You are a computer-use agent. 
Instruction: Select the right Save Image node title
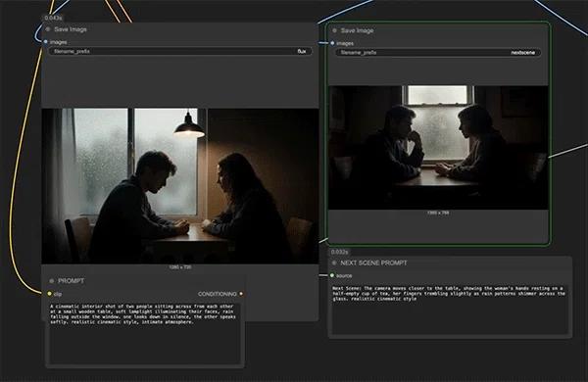tap(357, 30)
